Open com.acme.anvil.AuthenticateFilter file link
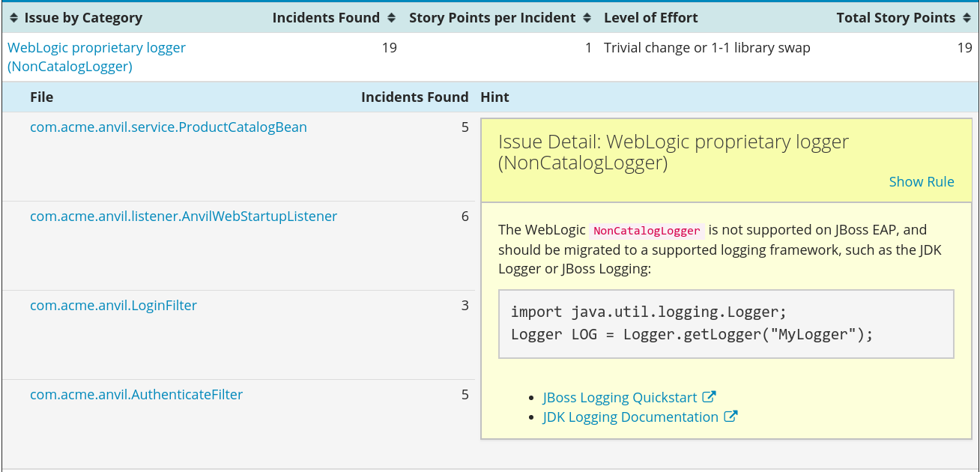This screenshot has height=472, width=980. [136, 395]
